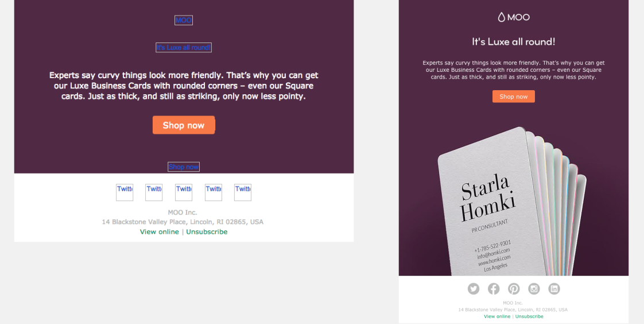Click the blue "It's Luxe all round!" alt-text link
Viewport: 644px width, 324px height.
pyautogui.click(x=184, y=48)
